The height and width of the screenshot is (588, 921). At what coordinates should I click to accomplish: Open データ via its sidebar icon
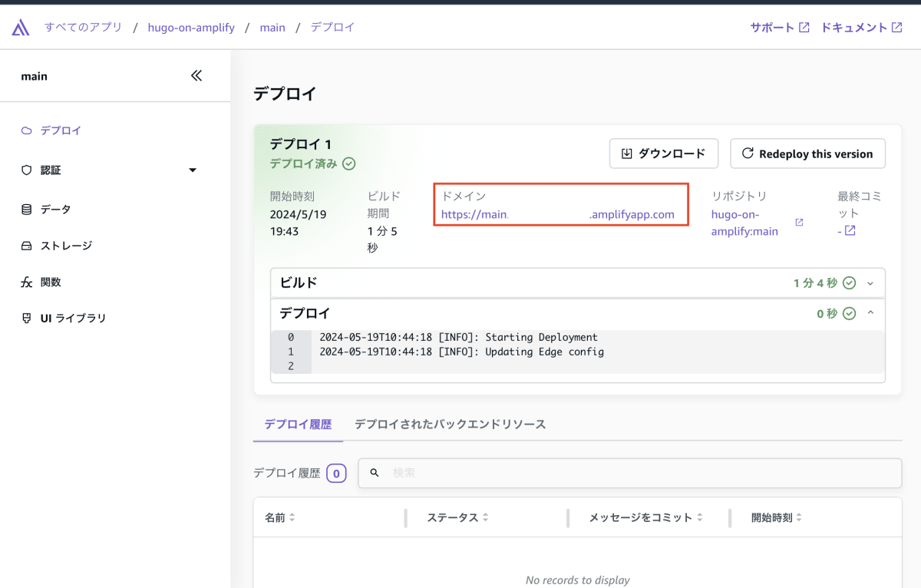pyautogui.click(x=27, y=209)
